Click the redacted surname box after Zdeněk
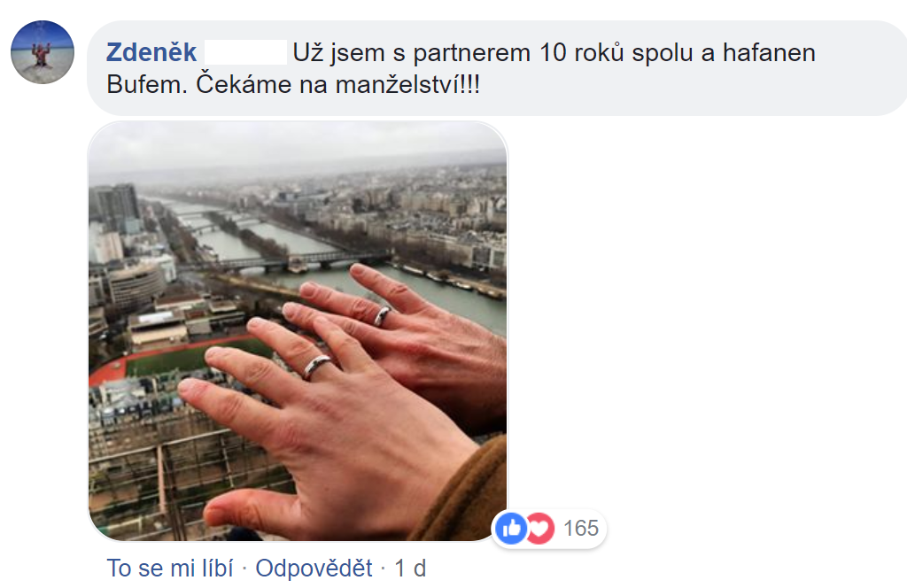The image size is (907, 588). [x=246, y=52]
